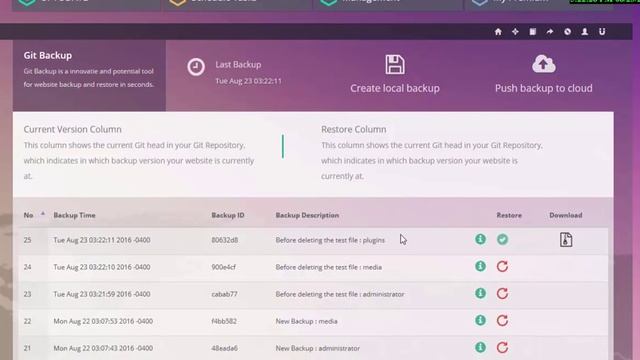Push backup to cloud
This screenshot has height=360, width=640.
tap(544, 88)
